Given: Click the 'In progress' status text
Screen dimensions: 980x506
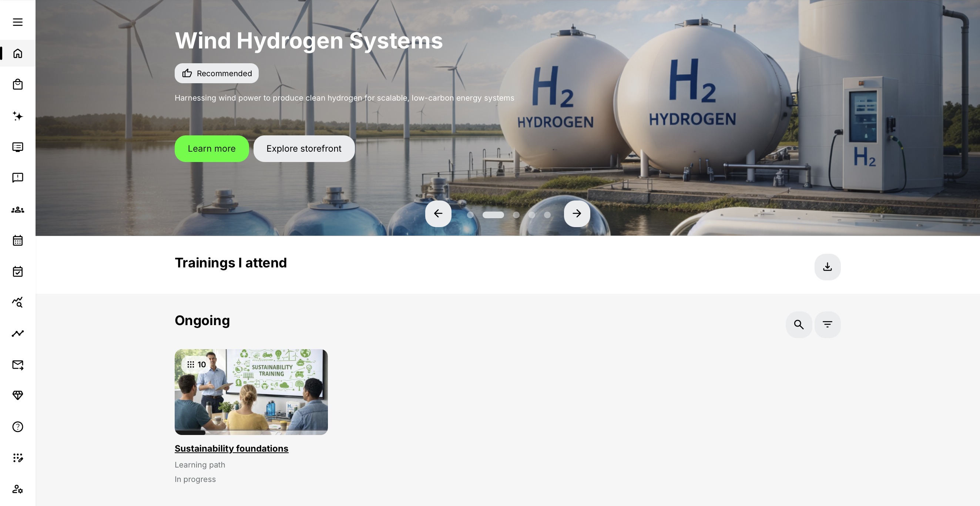Looking at the screenshot, I should pyautogui.click(x=195, y=479).
